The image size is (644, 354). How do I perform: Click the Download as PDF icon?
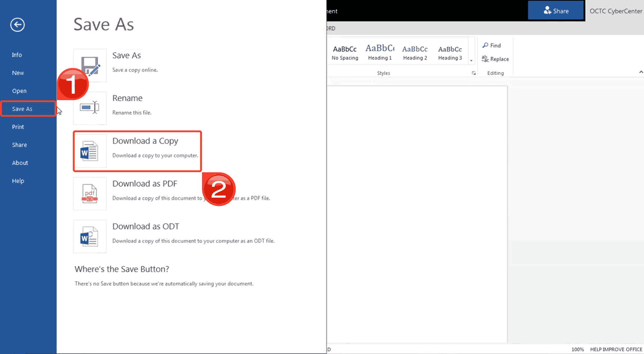click(90, 193)
